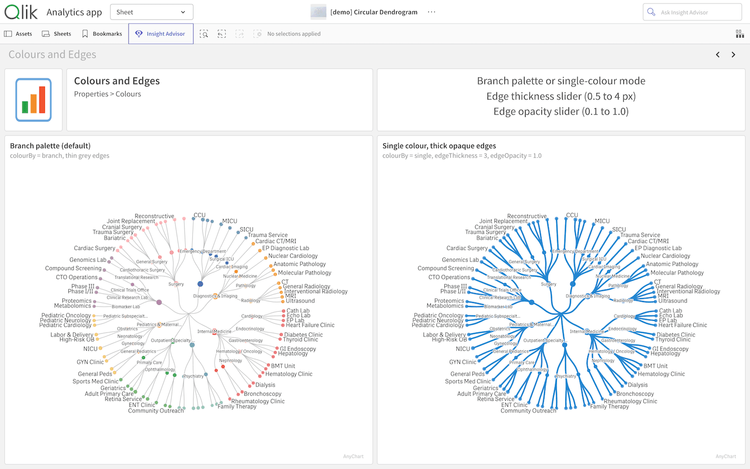Image resolution: width=750 pixels, height=469 pixels.
Task: Select 'Joint Replacement' label in right chart
Action: [x=504, y=221]
